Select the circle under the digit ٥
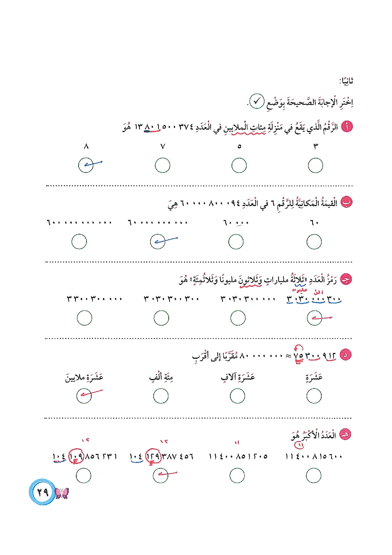392x555 pixels. click(239, 165)
